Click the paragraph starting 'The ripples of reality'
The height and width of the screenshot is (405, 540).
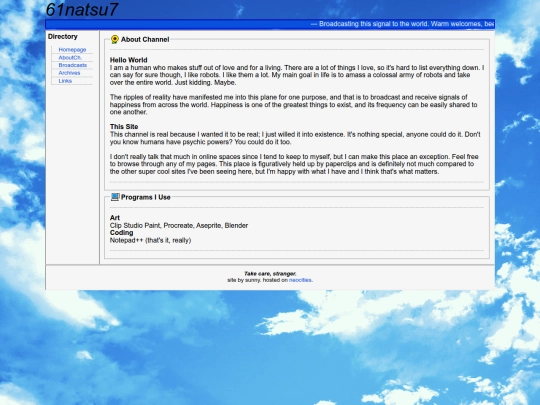pyautogui.click(x=294, y=105)
